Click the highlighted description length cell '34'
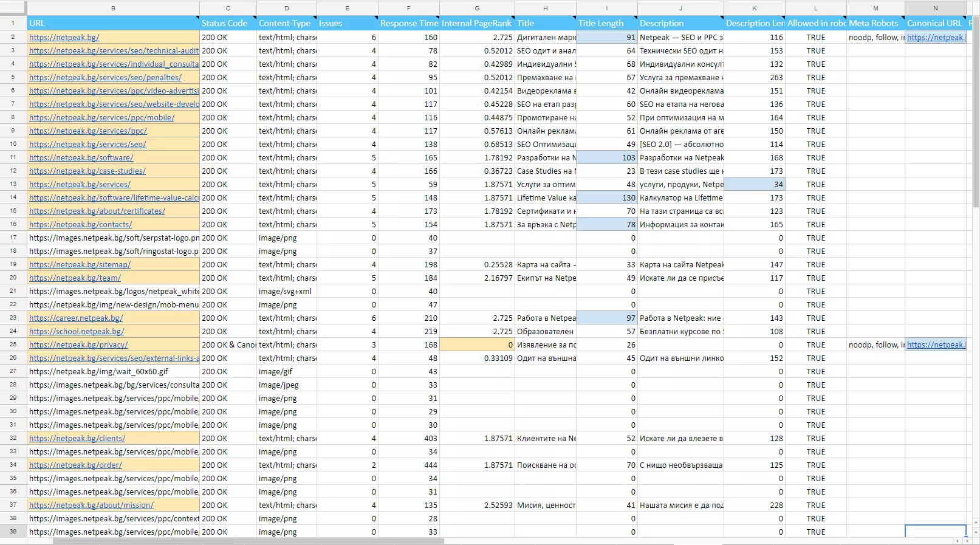The height and width of the screenshot is (545, 980). pos(755,185)
